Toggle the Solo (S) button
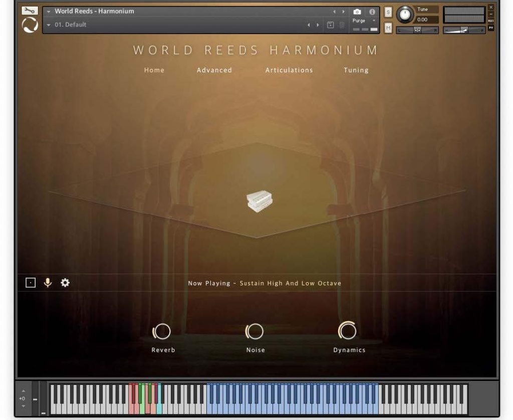This screenshot has width=513, height=420. [x=388, y=12]
